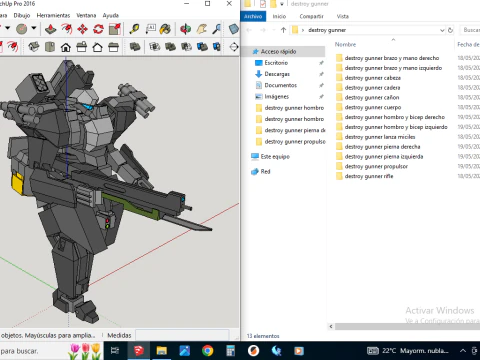Switch to Left view

click(x=113, y=47)
